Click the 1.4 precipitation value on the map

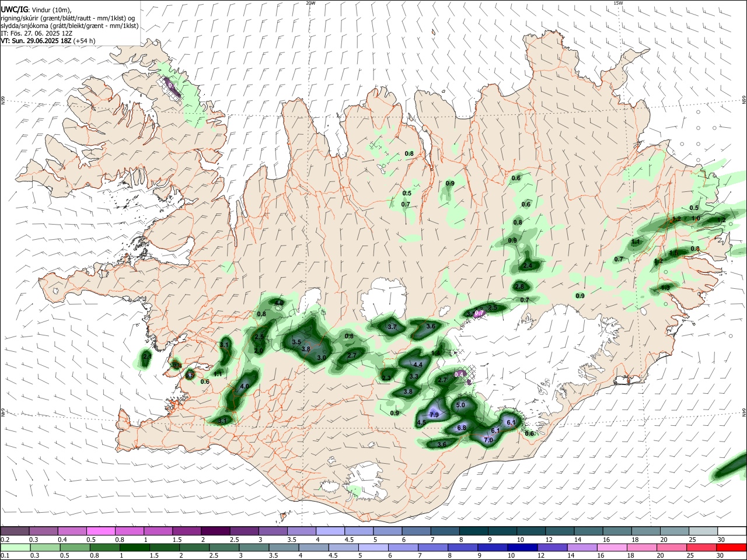click(436, 353)
